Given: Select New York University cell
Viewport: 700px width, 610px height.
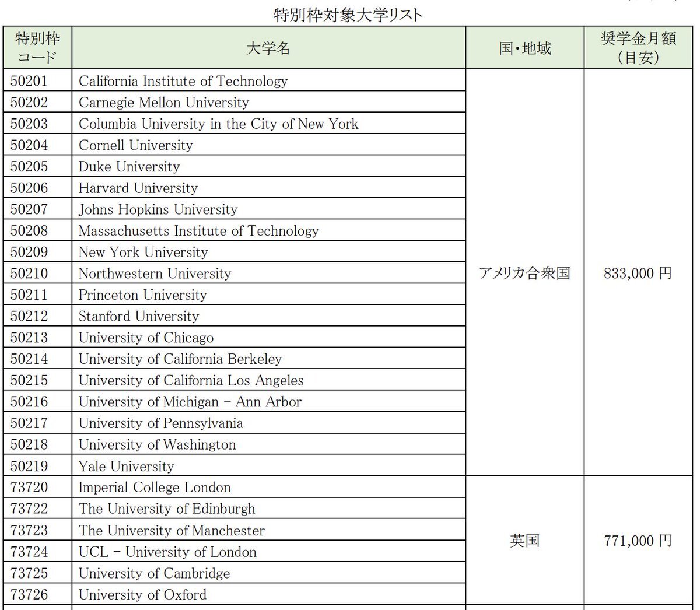Looking at the screenshot, I should tap(269, 252).
